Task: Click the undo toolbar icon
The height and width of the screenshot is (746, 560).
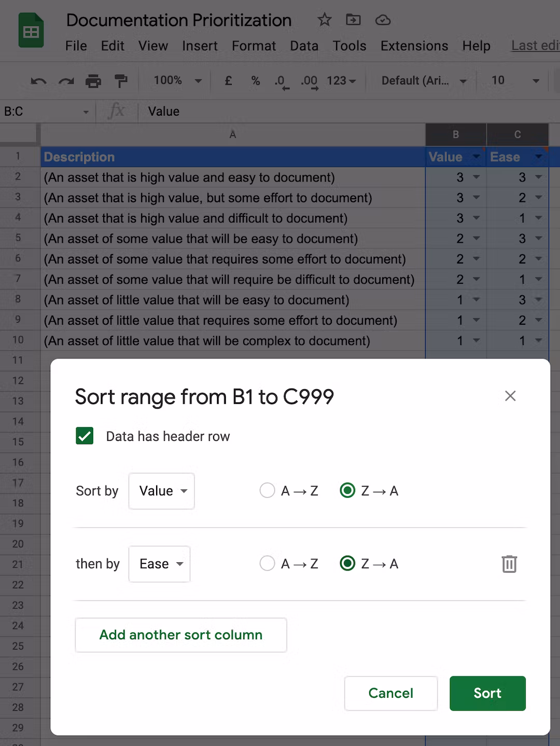Action: [38, 81]
